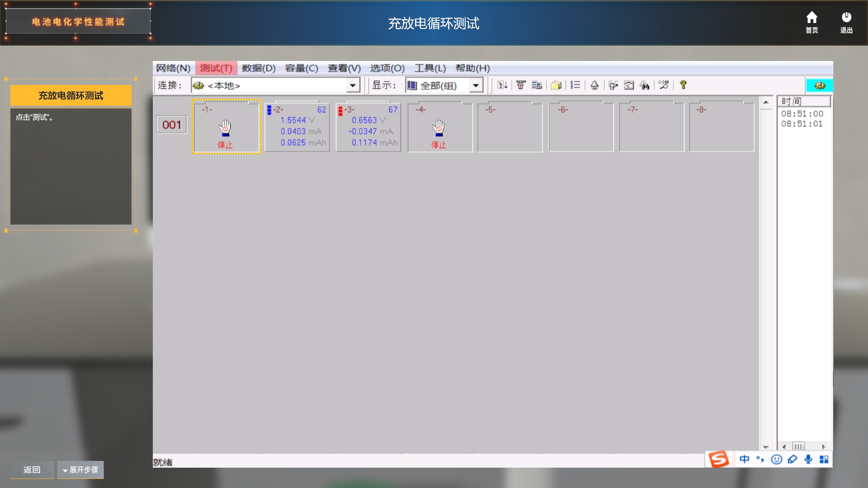Click the numbered list toolbar icon
This screenshot has height=488, width=868.
pyautogui.click(x=575, y=85)
